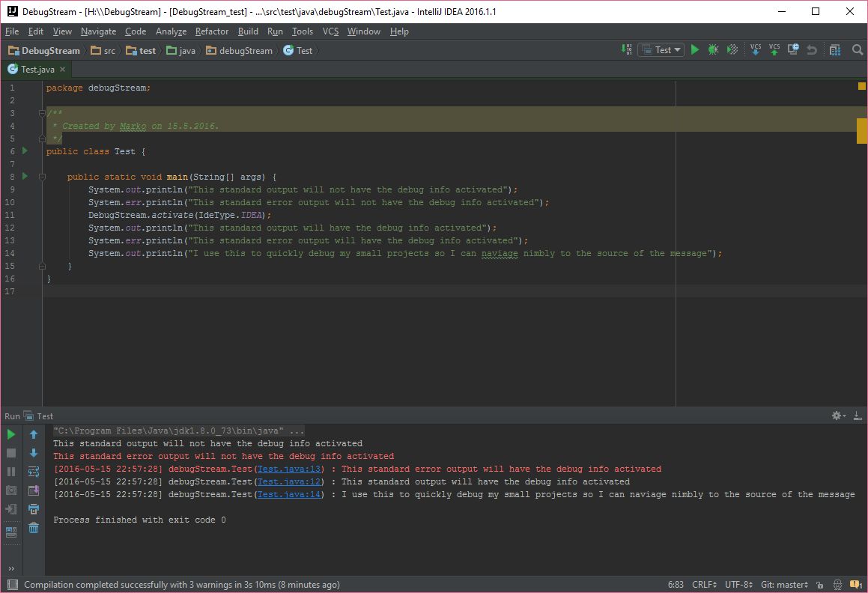This screenshot has width=868, height=593.
Task: Click VCS Commit Changes icon
Action: 774,50
